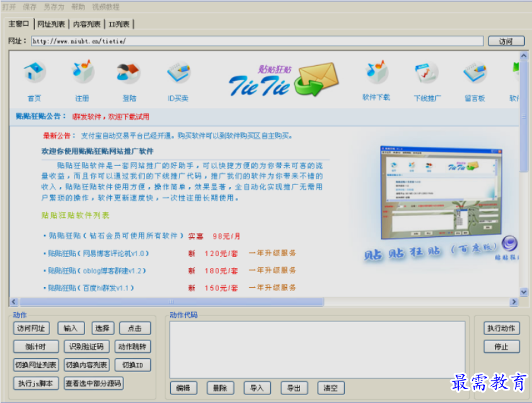The image size is (532, 403).
Task: Click the 执行动作 execute button
Action: click(502, 328)
